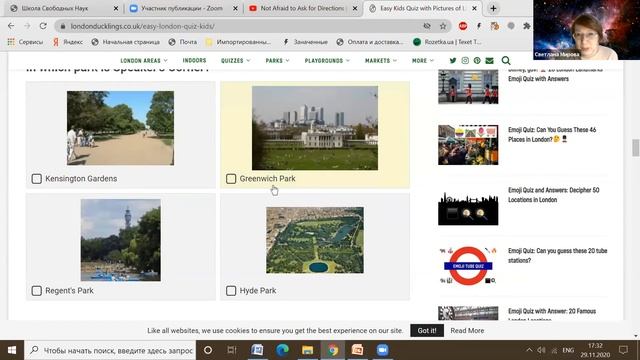Check the Greenwich Park checkbox
This screenshot has height=360, width=640.
click(231, 179)
